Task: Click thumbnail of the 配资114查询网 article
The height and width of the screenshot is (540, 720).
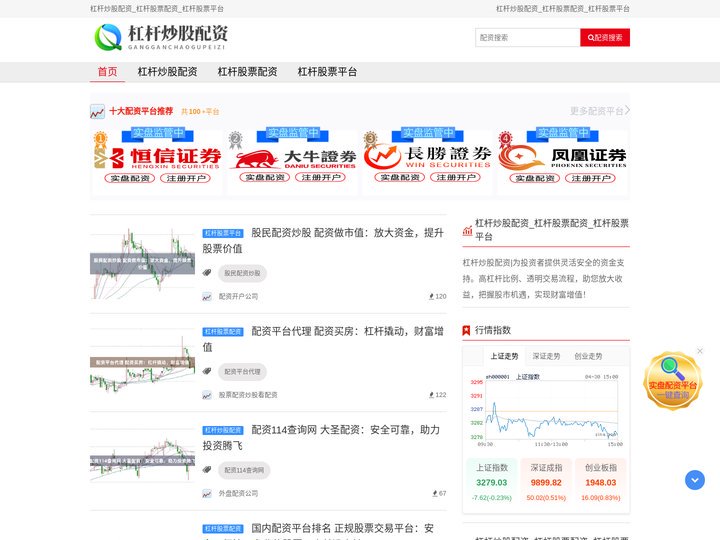Action: (x=142, y=460)
